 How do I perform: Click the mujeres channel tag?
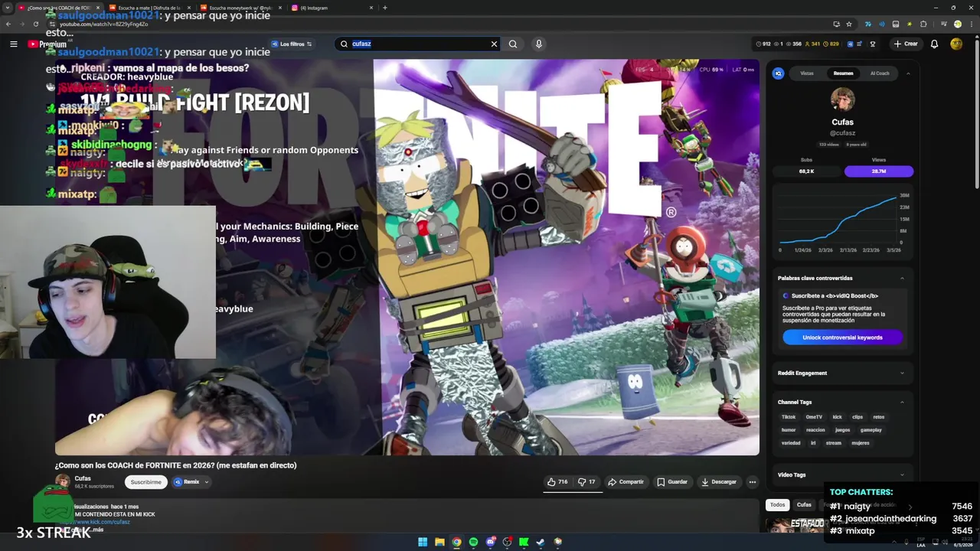point(861,443)
